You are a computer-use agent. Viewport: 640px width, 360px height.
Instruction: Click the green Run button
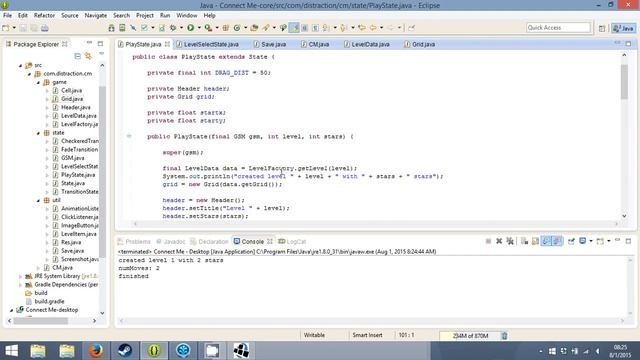[x=191, y=28]
